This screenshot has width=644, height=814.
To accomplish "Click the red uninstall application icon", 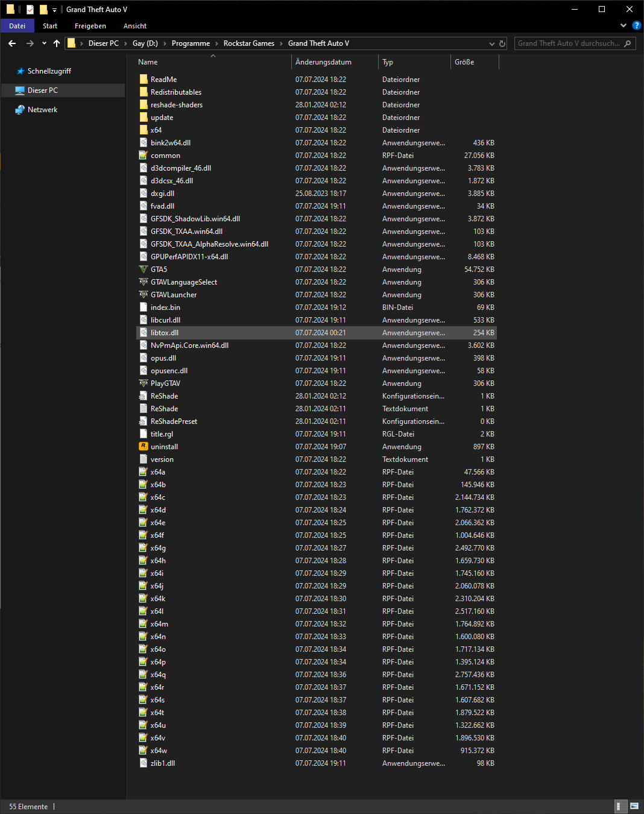I will 143,446.
